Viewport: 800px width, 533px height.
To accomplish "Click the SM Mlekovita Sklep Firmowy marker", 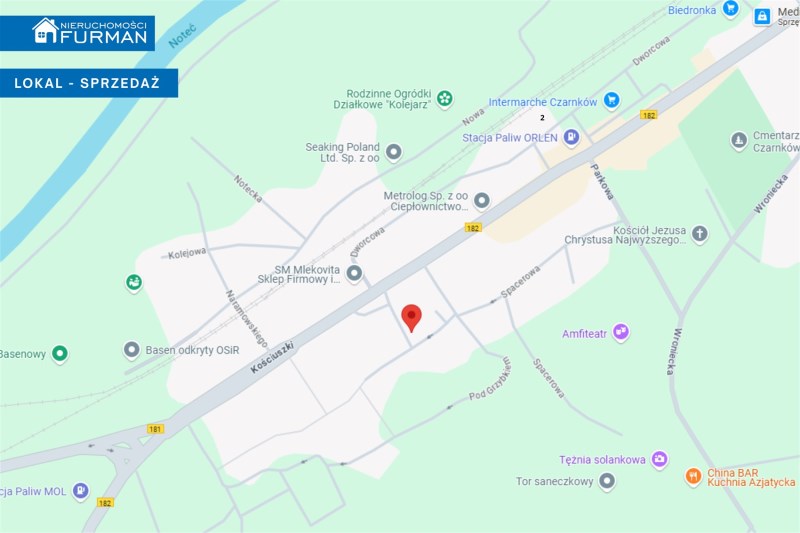I will 354,274.
